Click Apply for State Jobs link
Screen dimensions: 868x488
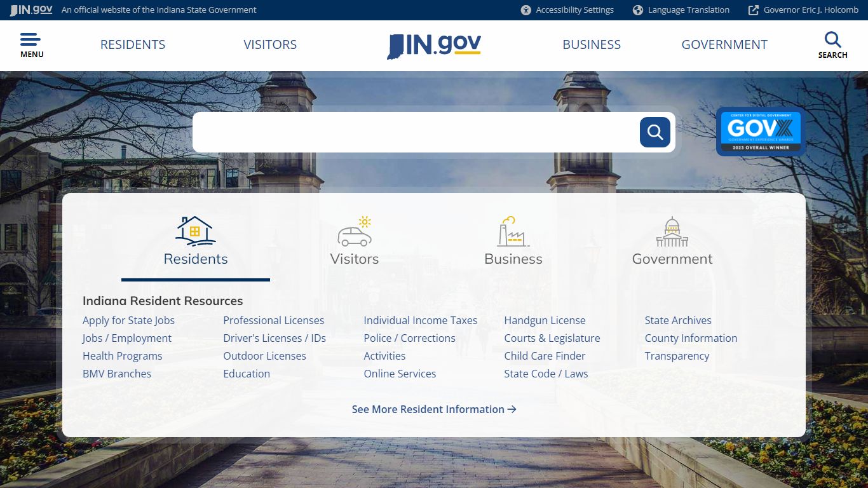(x=128, y=320)
